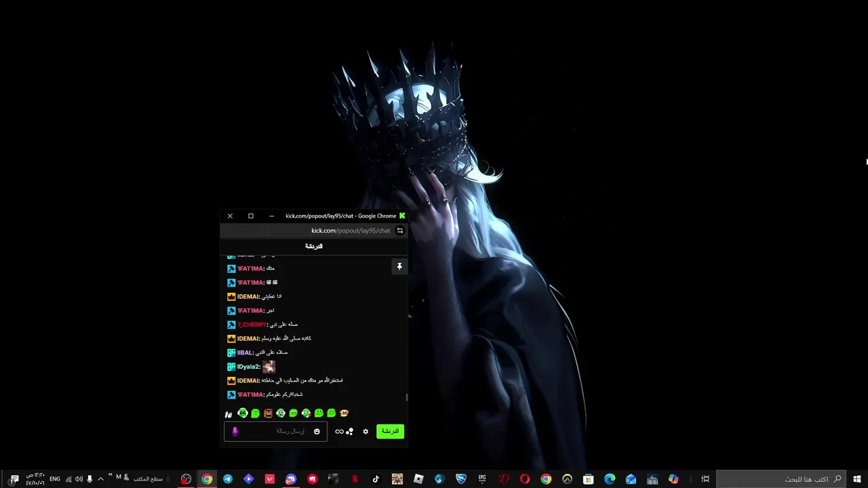Select the headphones green emote in quick emote bar

coord(243,413)
